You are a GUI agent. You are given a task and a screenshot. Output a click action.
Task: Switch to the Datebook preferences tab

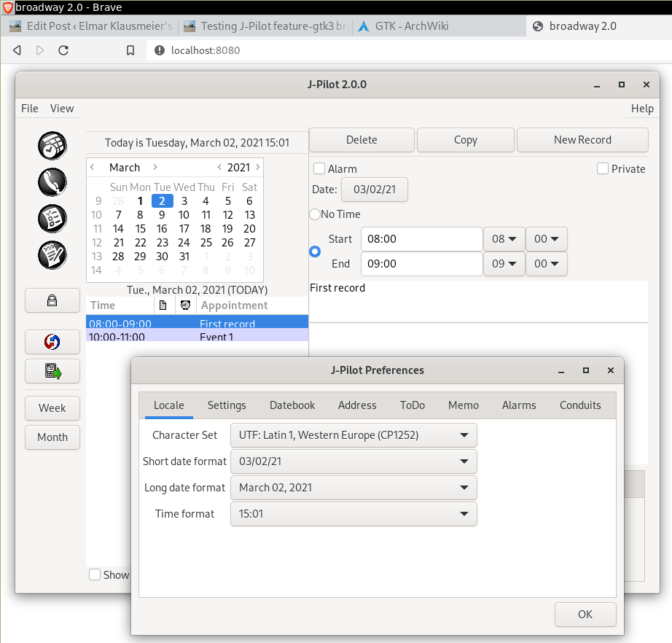pyautogui.click(x=292, y=405)
